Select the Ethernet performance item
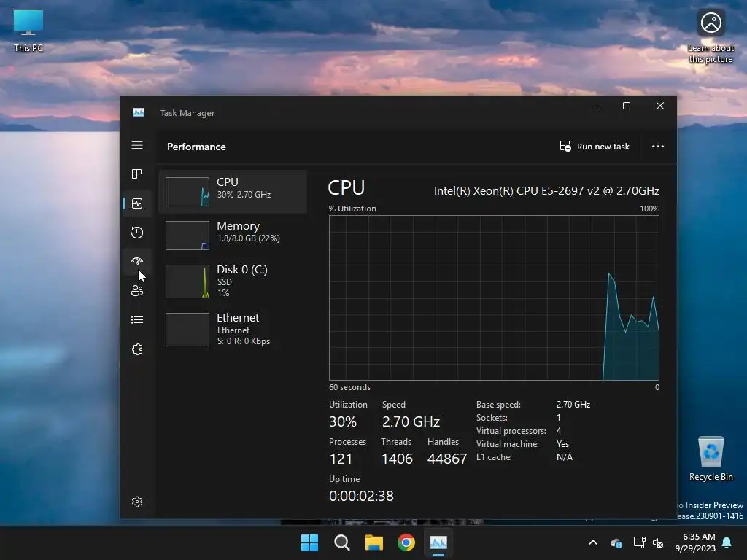The image size is (747, 560). pyautogui.click(x=233, y=329)
